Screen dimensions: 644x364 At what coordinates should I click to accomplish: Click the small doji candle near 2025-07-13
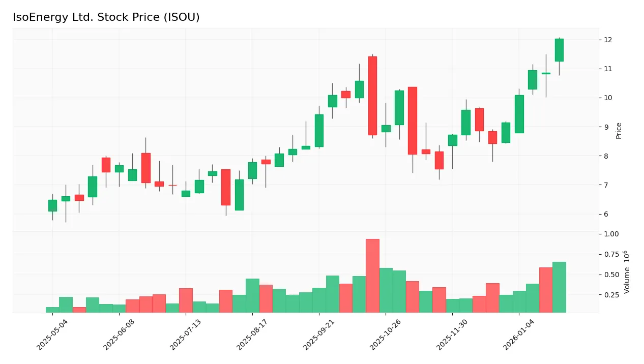172,185
